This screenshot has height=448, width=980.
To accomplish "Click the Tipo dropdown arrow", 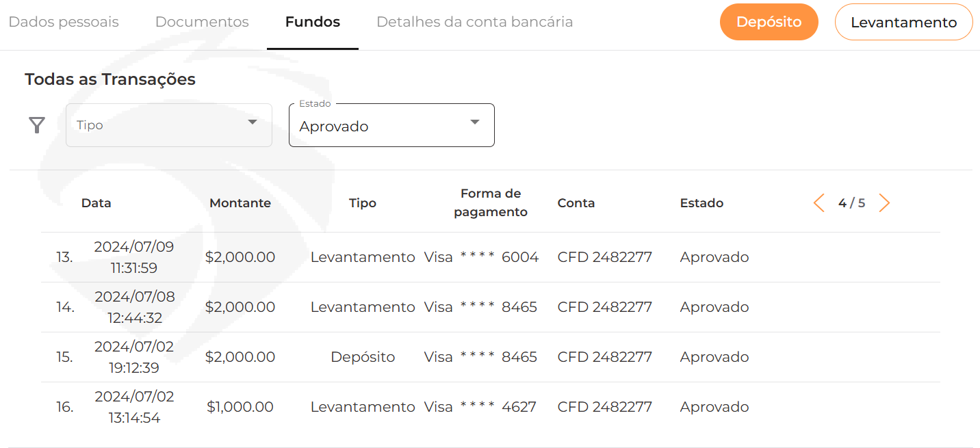I will click(x=253, y=122).
